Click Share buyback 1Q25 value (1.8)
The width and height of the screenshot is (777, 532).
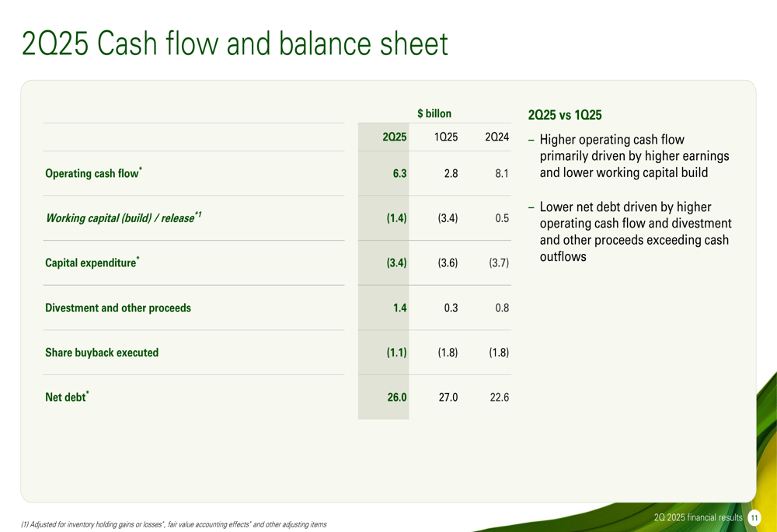pyautogui.click(x=448, y=352)
